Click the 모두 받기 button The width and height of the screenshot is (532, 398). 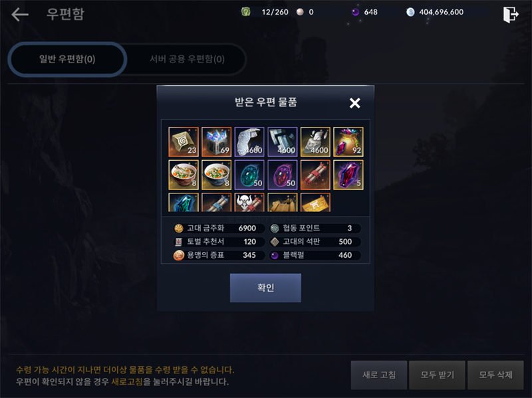coord(437,375)
